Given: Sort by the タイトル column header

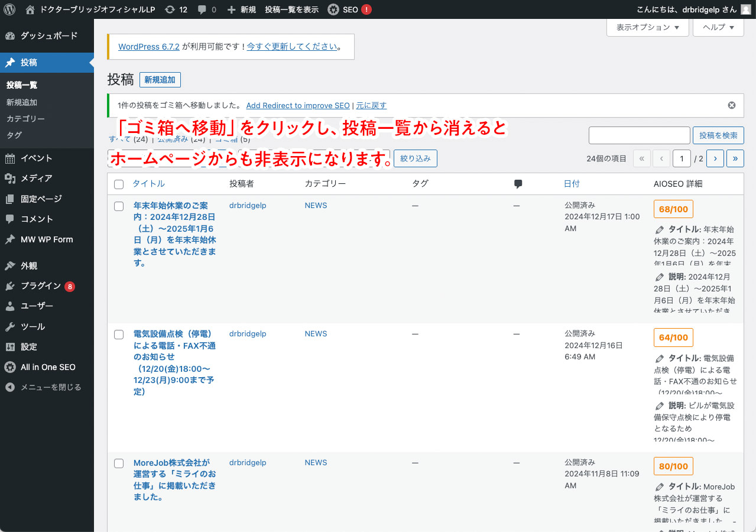Looking at the screenshot, I should [x=149, y=184].
